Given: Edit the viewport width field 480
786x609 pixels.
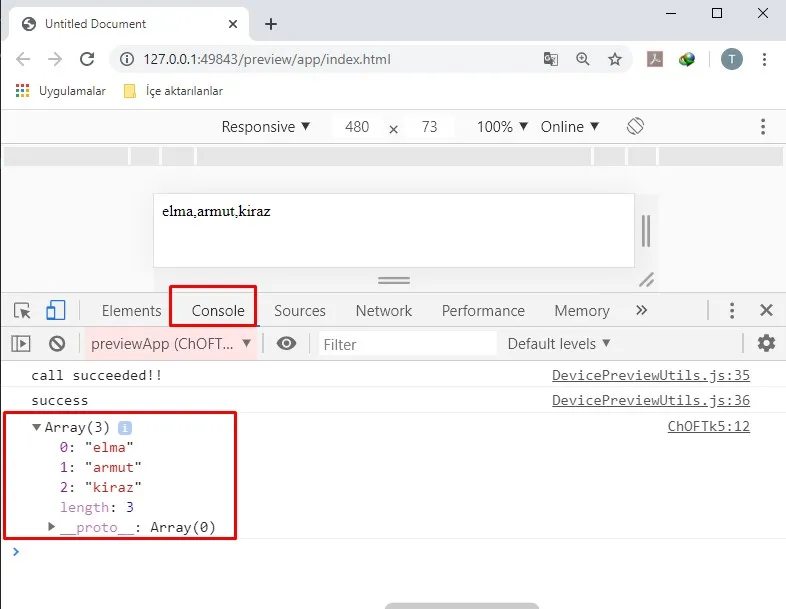Looking at the screenshot, I should tap(357, 127).
